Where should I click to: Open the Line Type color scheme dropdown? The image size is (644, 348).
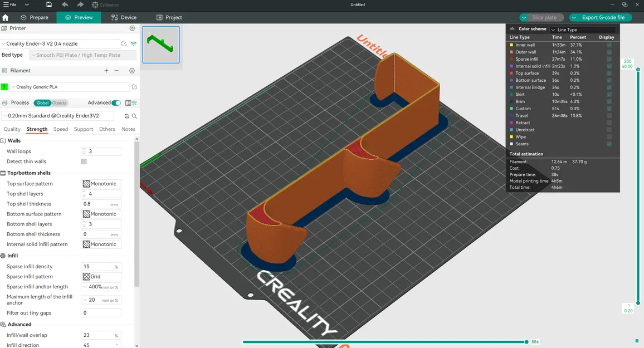tap(582, 30)
